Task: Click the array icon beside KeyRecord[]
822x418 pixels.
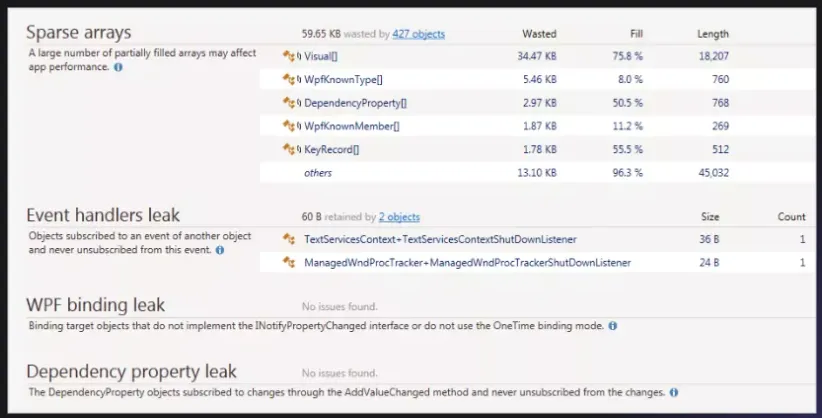Action: point(292,149)
